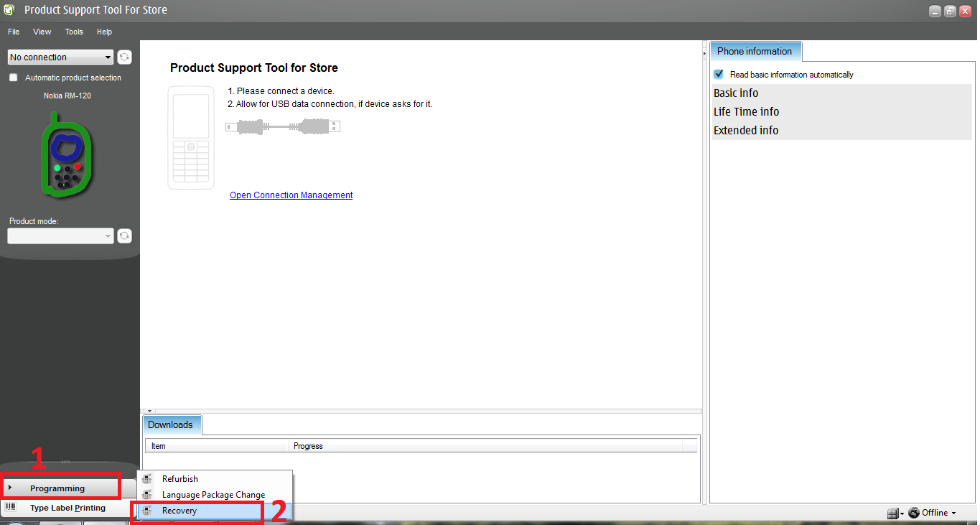Choose Language Package Change menu entry
Screen dimensions: 980x525
point(215,495)
